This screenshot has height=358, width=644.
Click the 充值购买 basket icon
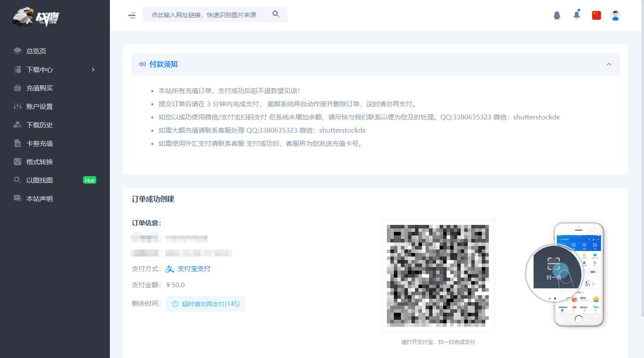click(x=18, y=88)
